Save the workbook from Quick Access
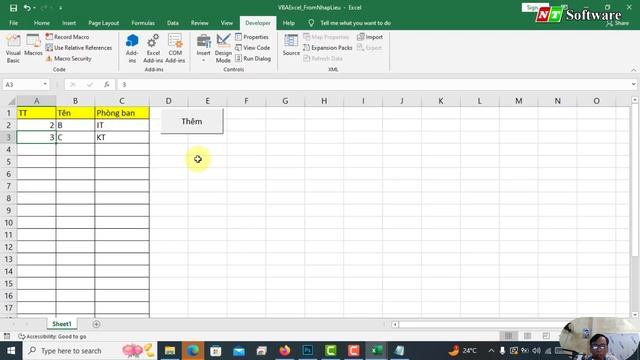 pos(13,8)
